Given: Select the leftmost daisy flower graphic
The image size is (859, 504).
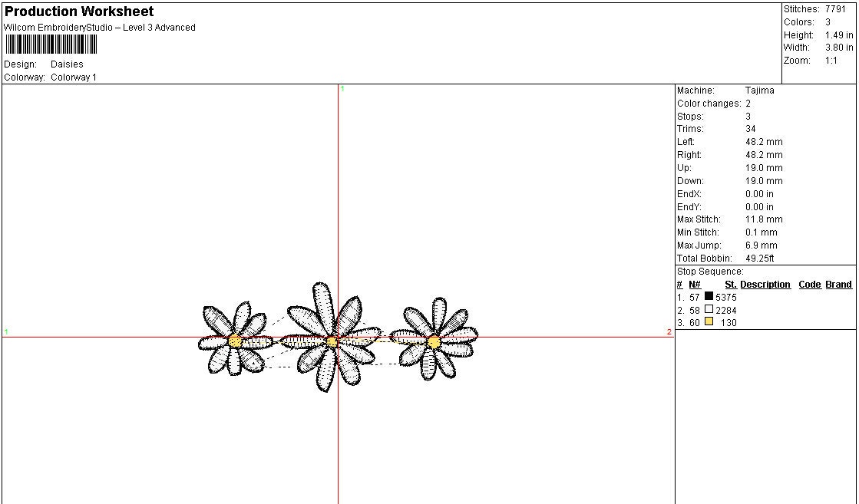Looking at the screenshot, I should [x=234, y=340].
